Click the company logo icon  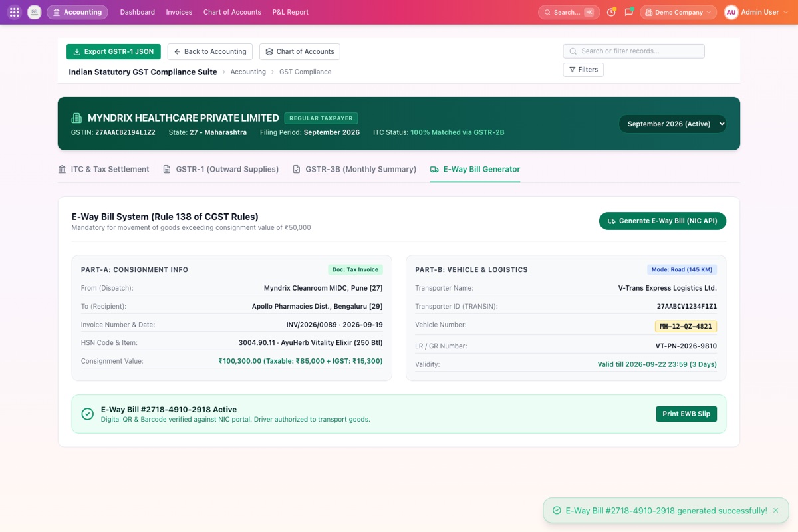(34, 12)
